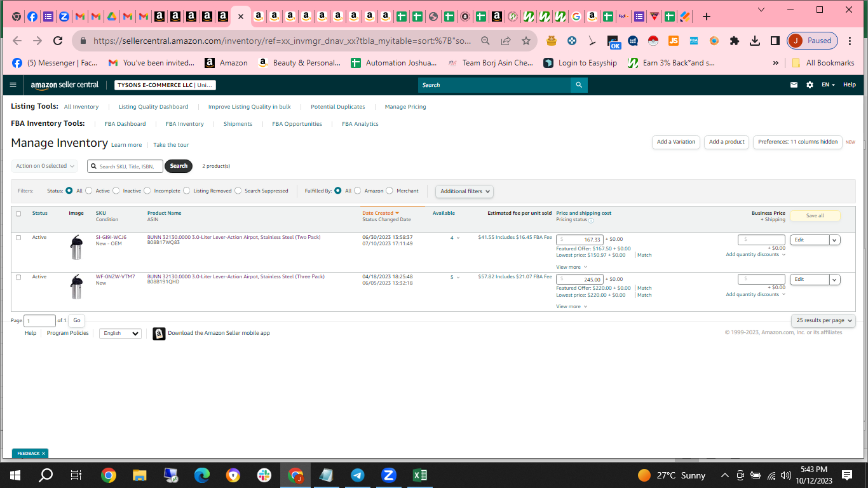
Task: Open Excel from the taskbar
Action: 419,475
